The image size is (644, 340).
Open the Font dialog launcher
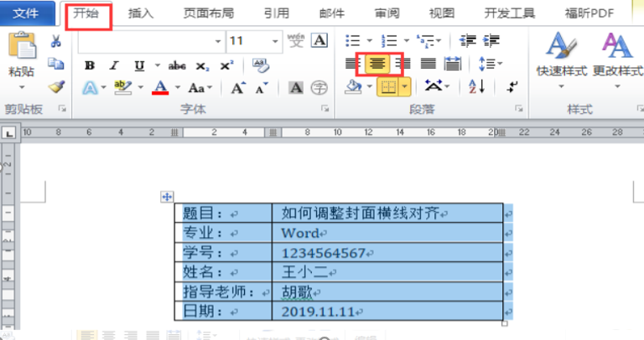tap(325, 109)
